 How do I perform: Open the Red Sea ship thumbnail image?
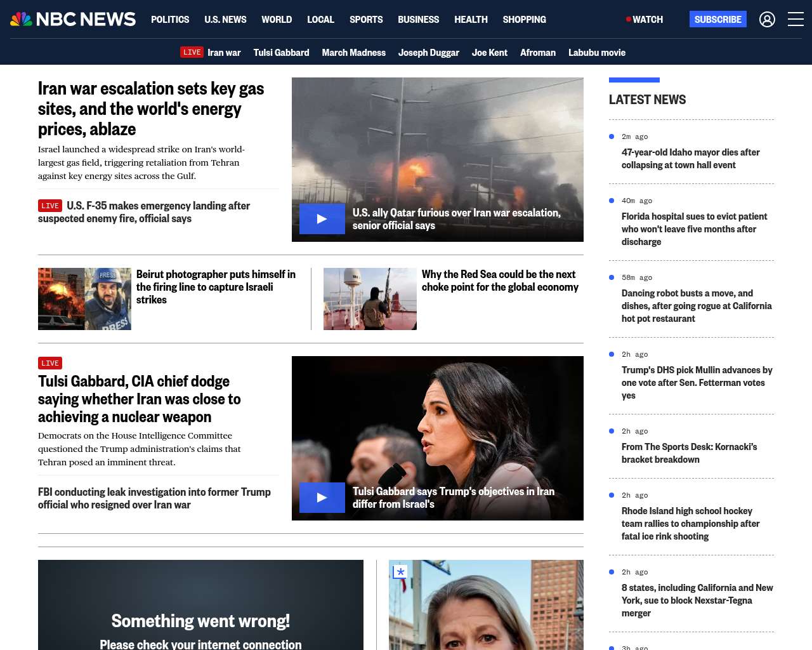pyautogui.click(x=370, y=299)
